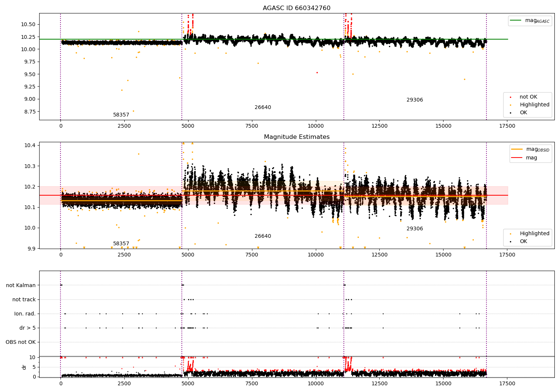The width and height of the screenshot is (560, 392).
Task: Click the 'dr > 5' row label
Action: 28,328
